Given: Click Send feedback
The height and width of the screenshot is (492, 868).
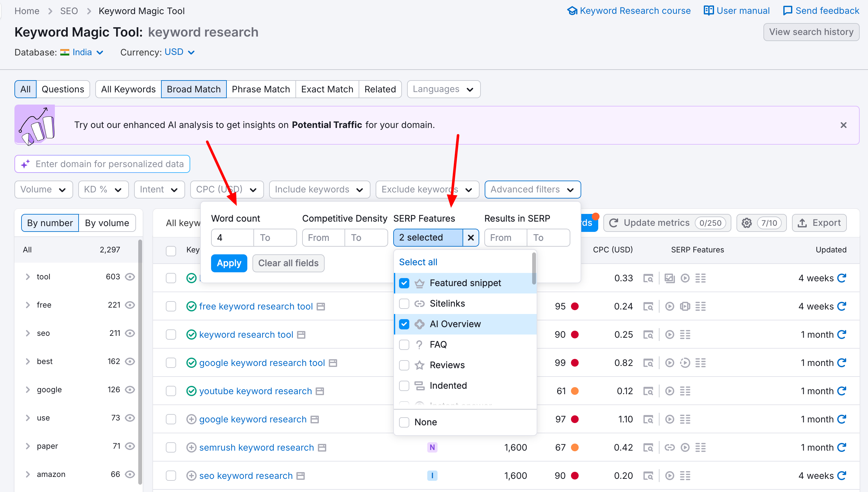Looking at the screenshot, I should click(821, 11).
